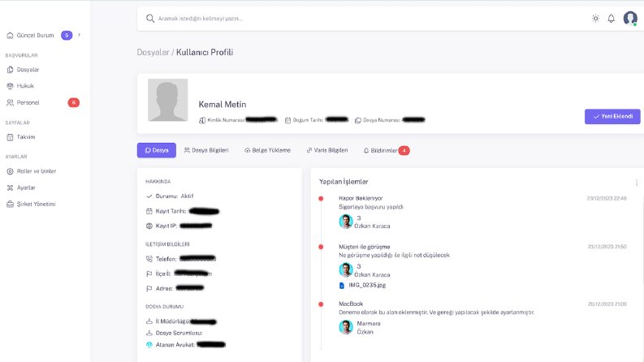Screen dimensions: 644x362
Task: Click the Bildirimler red badge 4
Action: tap(404, 151)
